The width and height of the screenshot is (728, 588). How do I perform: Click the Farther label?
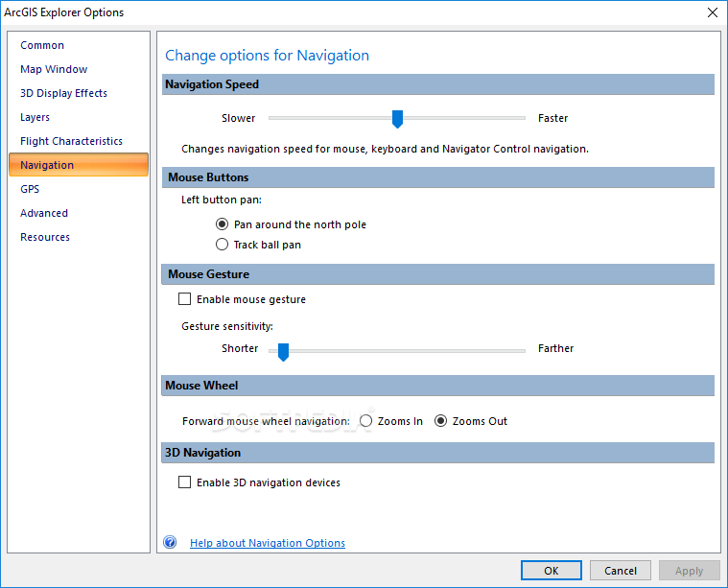click(x=555, y=348)
